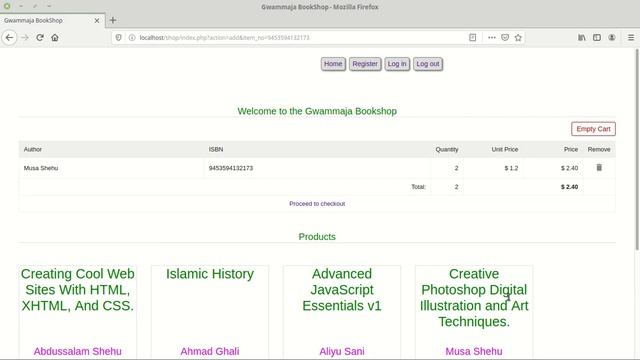640x360 pixels.
Task: Open Firefox account icon
Action: pos(611,38)
